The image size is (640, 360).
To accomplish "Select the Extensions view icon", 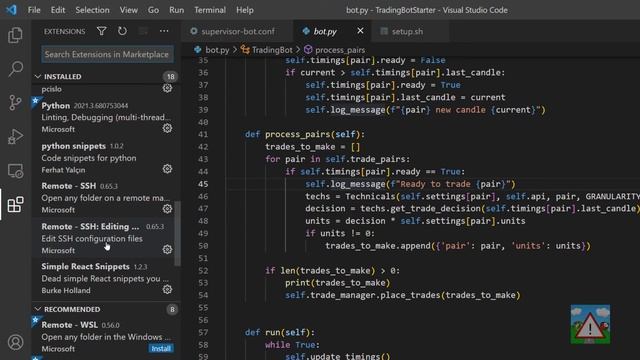I will (16, 204).
